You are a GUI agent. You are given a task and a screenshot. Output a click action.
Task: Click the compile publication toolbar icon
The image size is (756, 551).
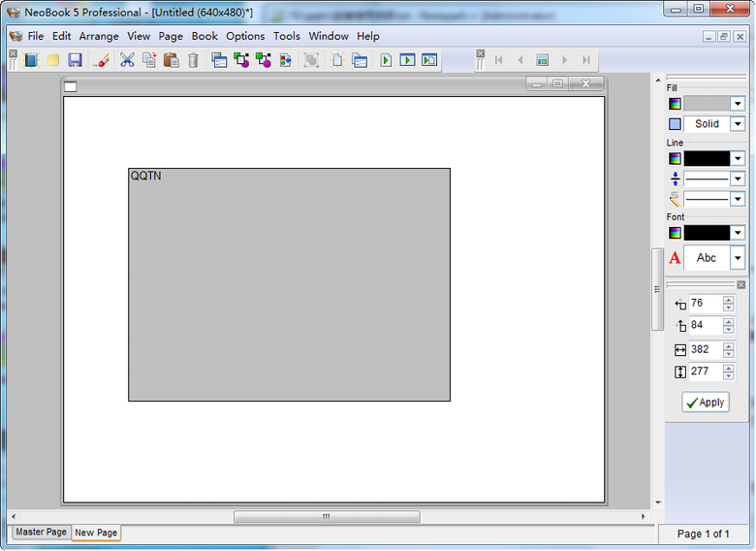click(x=429, y=60)
